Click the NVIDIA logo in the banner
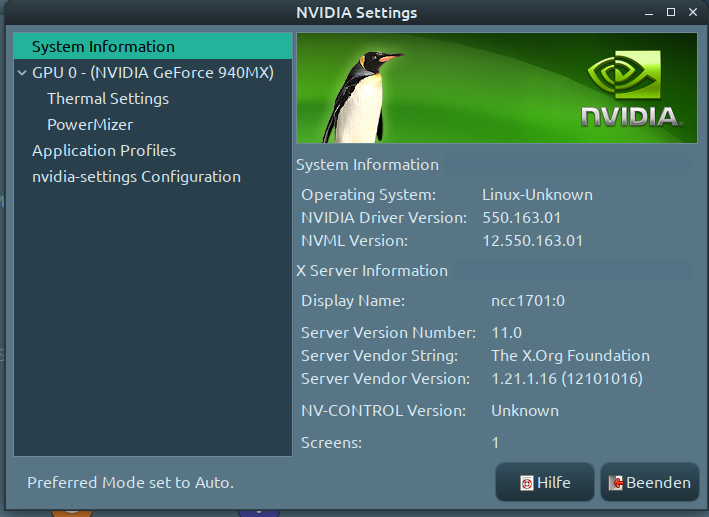This screenshot has width=709, height=517. pyautogui.click(x=632, y=88)
